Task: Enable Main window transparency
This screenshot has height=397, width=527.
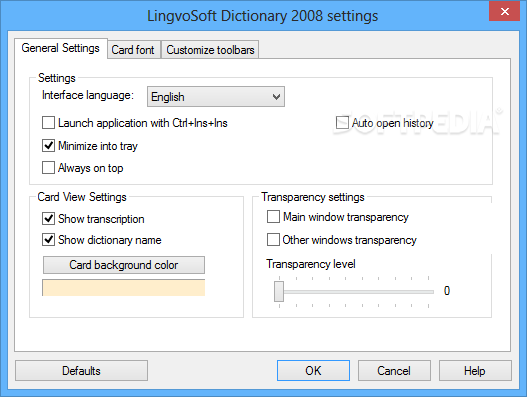Action: point(273,217)
